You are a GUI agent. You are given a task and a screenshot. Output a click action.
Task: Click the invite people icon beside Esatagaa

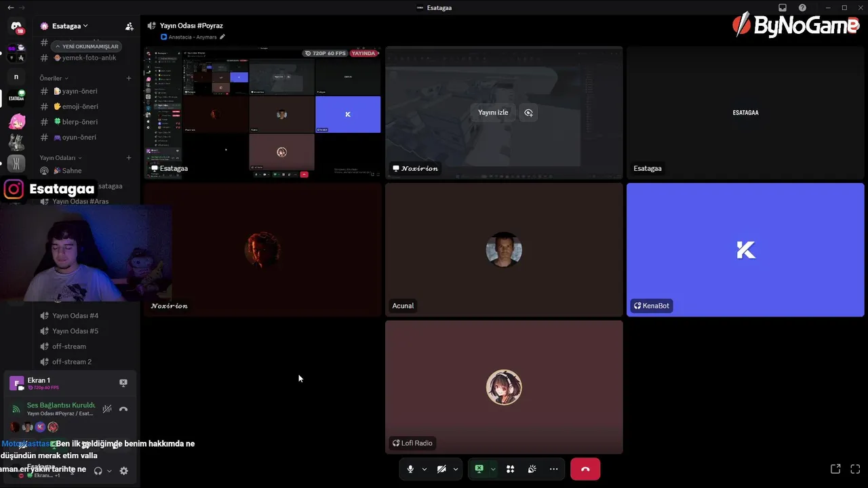pyautogui.click(x=130, y=26)
